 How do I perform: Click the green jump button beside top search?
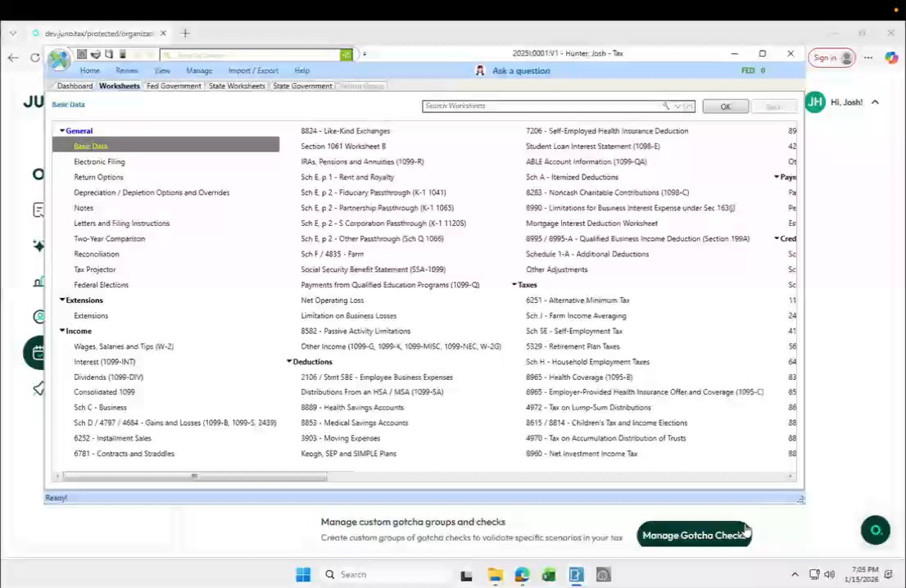click(x=347, y=54)
